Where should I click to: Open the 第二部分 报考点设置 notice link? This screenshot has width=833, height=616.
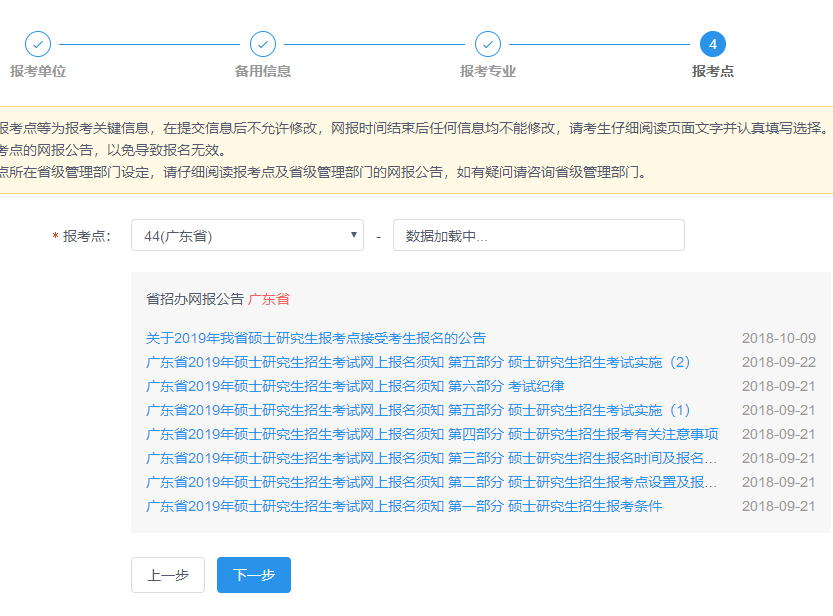(432, 482)
